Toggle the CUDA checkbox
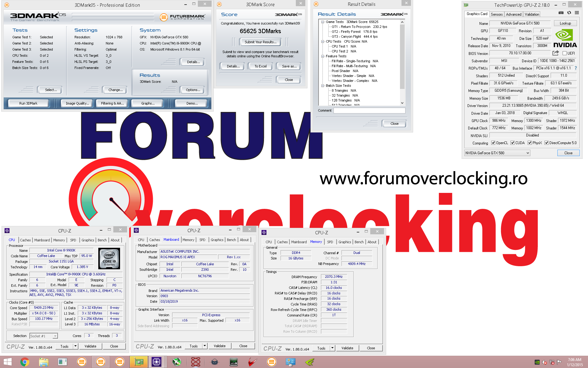Screen dimensions: 588x368 512,143
